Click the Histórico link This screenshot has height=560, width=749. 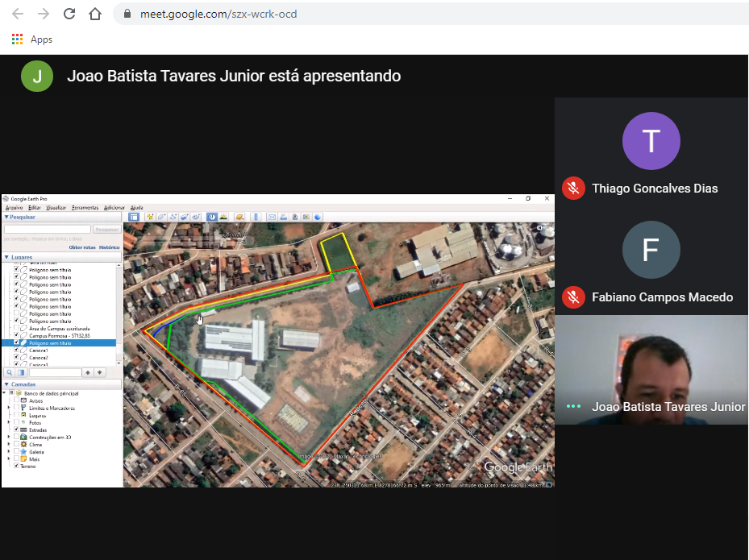coord(109,247)
